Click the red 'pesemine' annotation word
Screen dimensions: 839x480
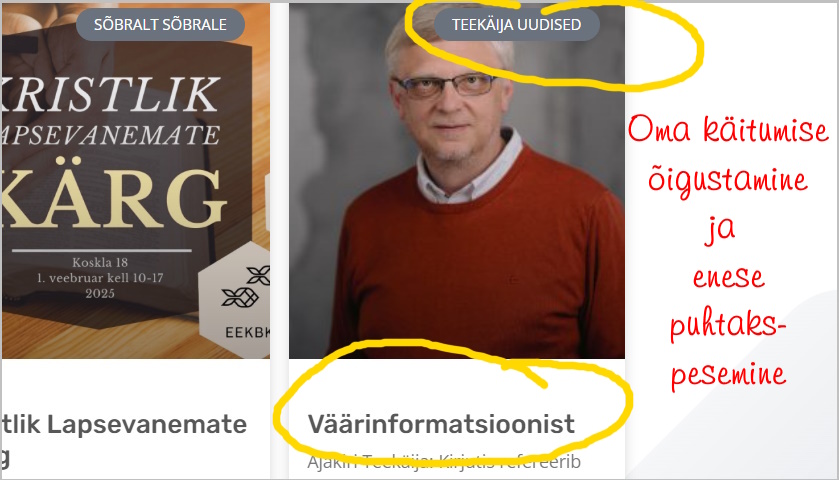point(729,376)
